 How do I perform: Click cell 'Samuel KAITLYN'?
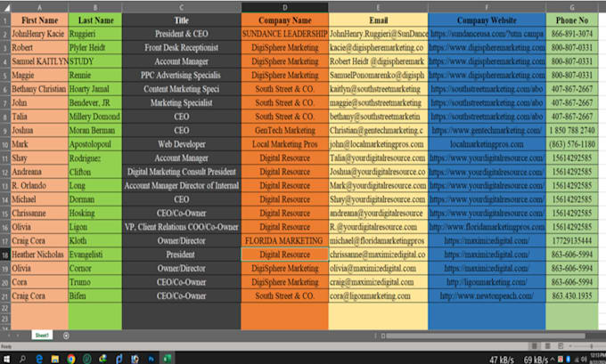pos(40,61)
